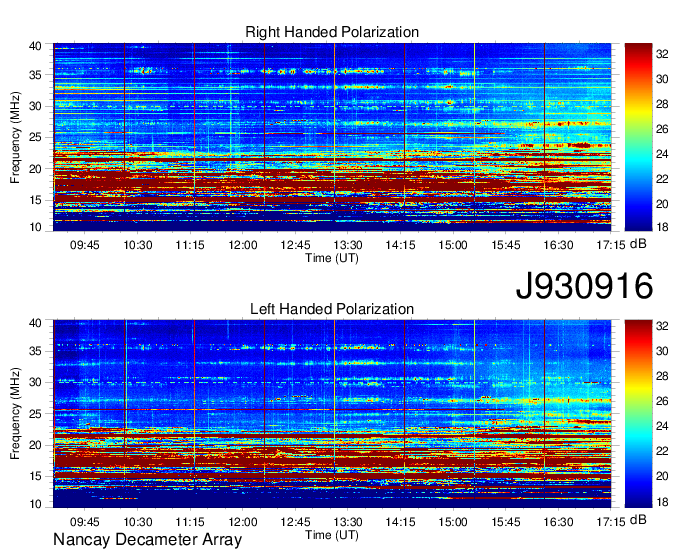680x552 pixels.
Task: Click the 18 value on Left Handed colorbar
Action: click(x=662, y=502)
